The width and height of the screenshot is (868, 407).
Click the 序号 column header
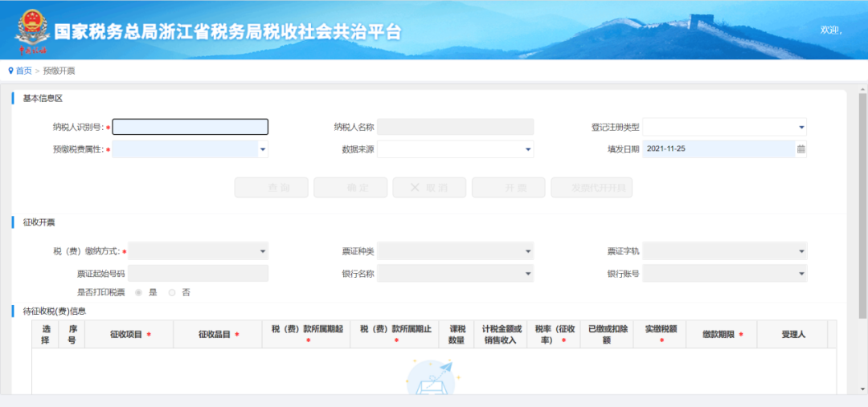[x=72, y=334]
